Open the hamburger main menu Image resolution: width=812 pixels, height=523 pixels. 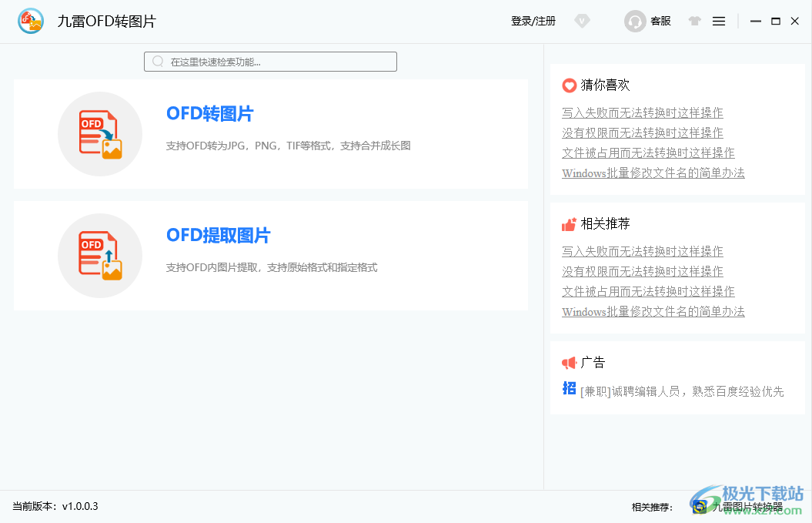point(719,22)
